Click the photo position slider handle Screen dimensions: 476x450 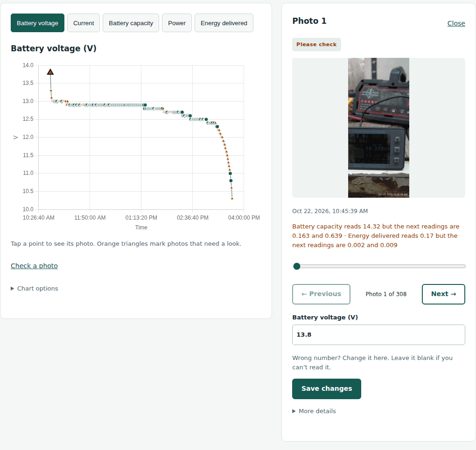pyautogui.click(x=297, y=266)
